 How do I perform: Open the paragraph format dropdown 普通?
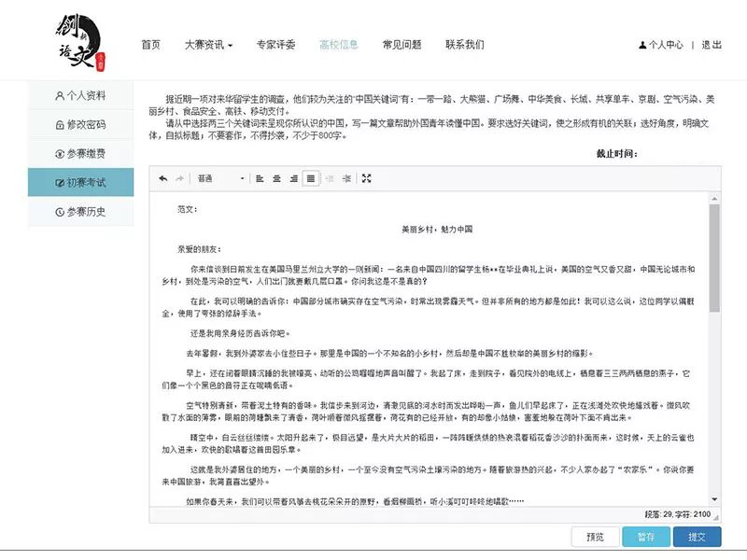(x=220, y=178)
